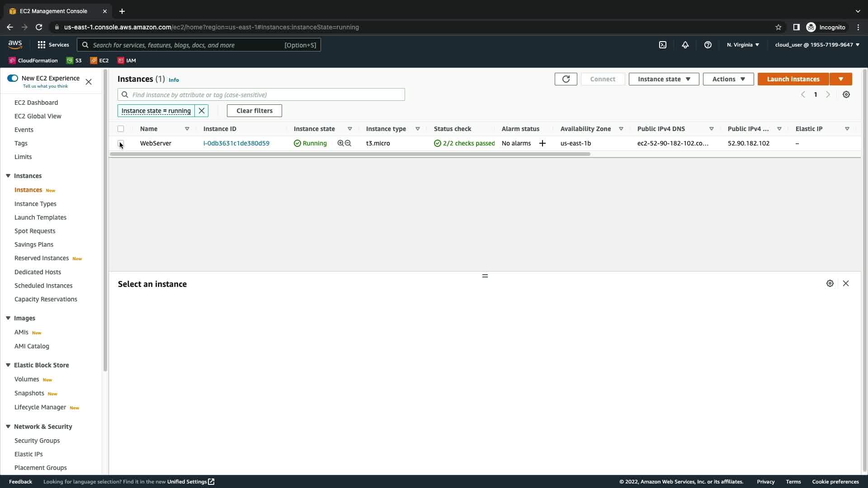Add alarm with the plus icon
The height and width of the screenshot is (488, 868).
coord(542,143)
